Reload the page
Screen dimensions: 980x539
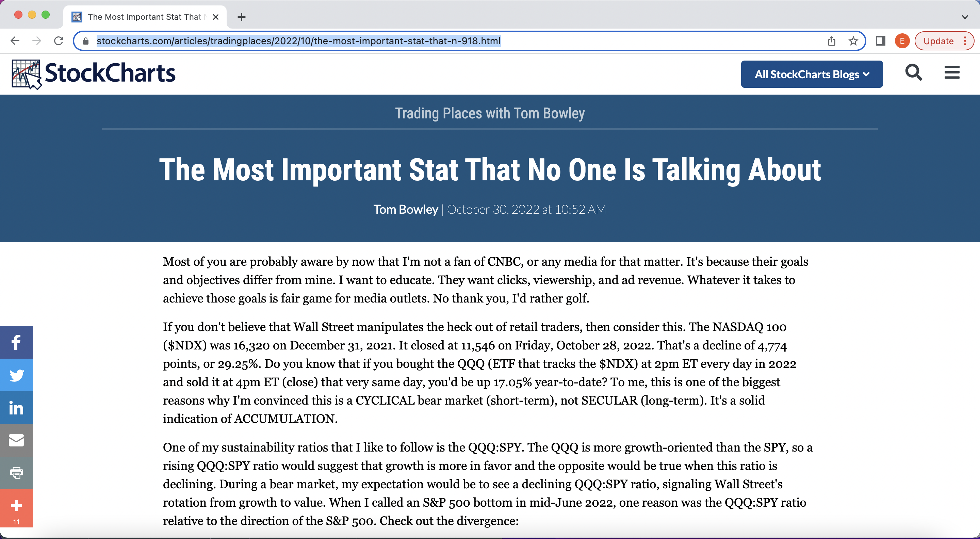59,41
